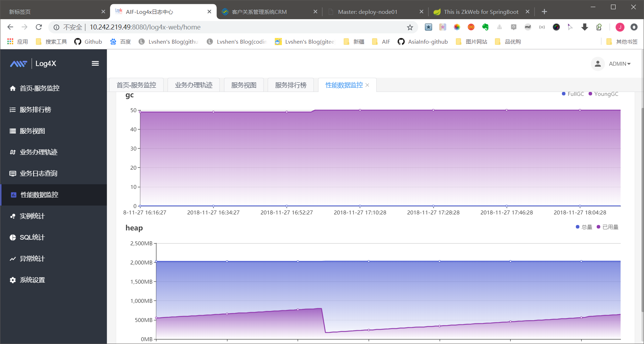Click the list icon beside 服务排行榜

[x=13, y=110]
